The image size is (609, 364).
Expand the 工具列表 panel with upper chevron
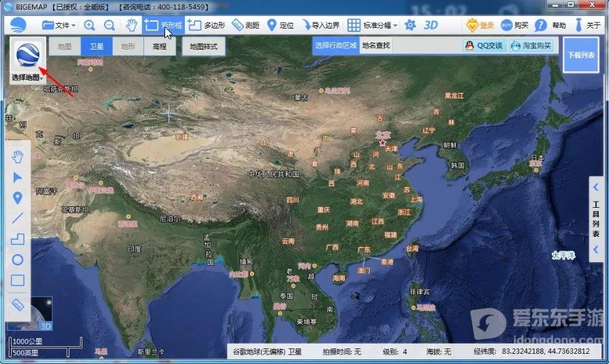pyautogui.click(x=596, y=188)
